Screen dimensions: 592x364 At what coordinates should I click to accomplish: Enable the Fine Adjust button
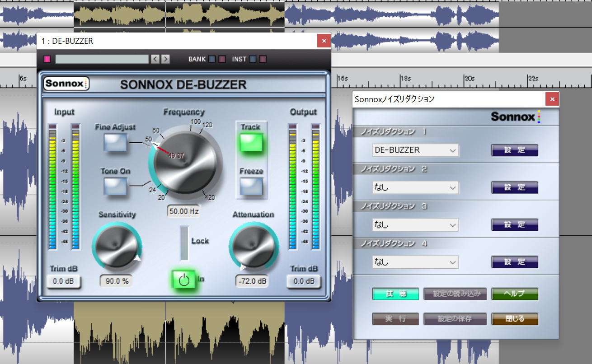(x=115, y=142)
